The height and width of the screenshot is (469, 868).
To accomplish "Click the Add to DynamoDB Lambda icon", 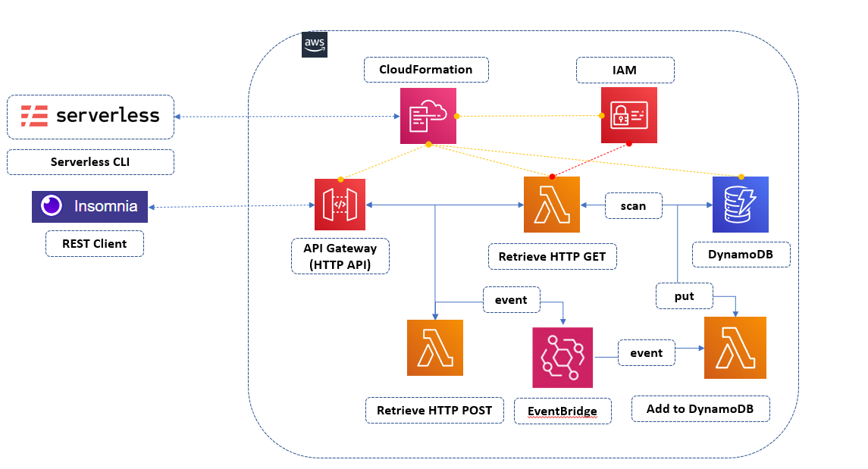I will 735,347.
